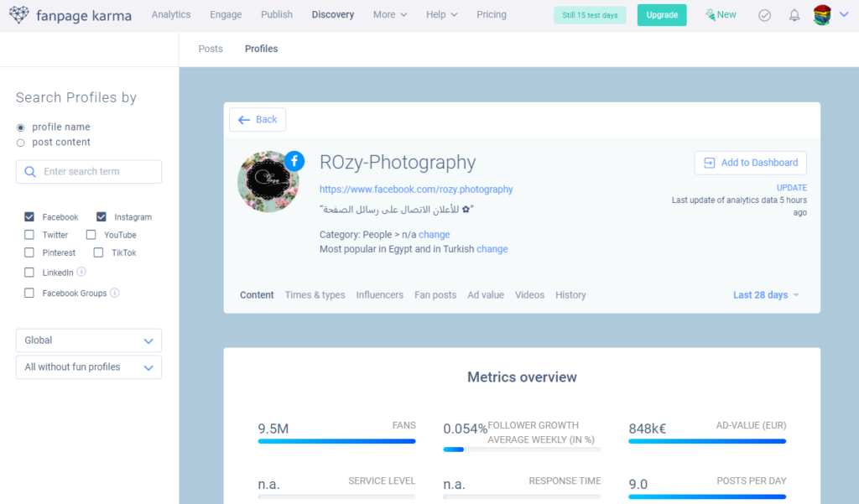Click the LinkedIn info icon
Screen dimensions: 859x504
[81, 273]
